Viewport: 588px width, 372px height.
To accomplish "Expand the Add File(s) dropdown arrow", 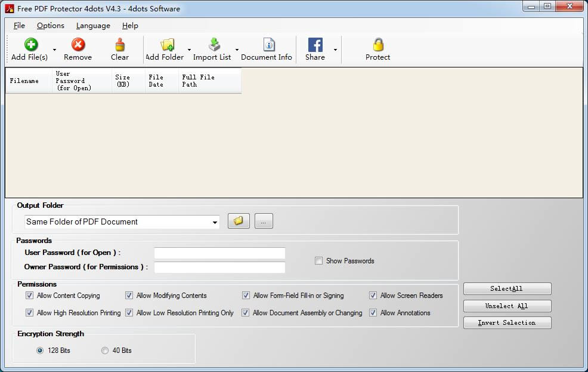I will pyautogui.click(x=54, y=50).
